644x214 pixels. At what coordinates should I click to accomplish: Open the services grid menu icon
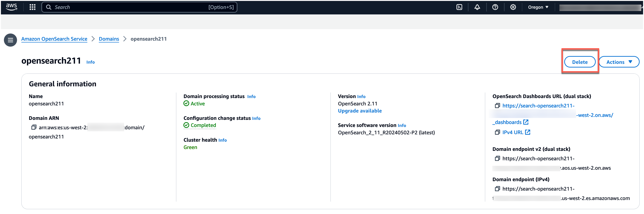(x=32, y=7)
